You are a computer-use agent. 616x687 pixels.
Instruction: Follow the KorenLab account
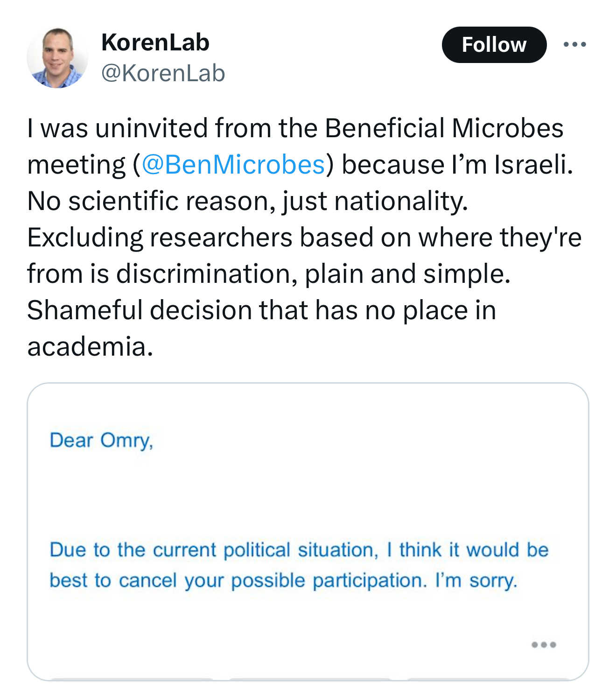(x=494, y=45)
